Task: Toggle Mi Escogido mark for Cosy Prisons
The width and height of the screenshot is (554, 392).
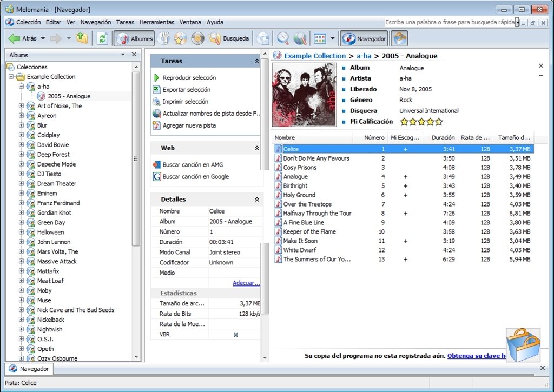Action: (x=405, y=168)
